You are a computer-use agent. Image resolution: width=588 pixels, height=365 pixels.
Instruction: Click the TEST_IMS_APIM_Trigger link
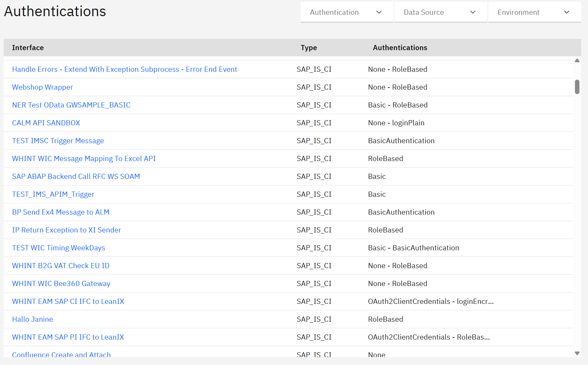tap(53, 194)
